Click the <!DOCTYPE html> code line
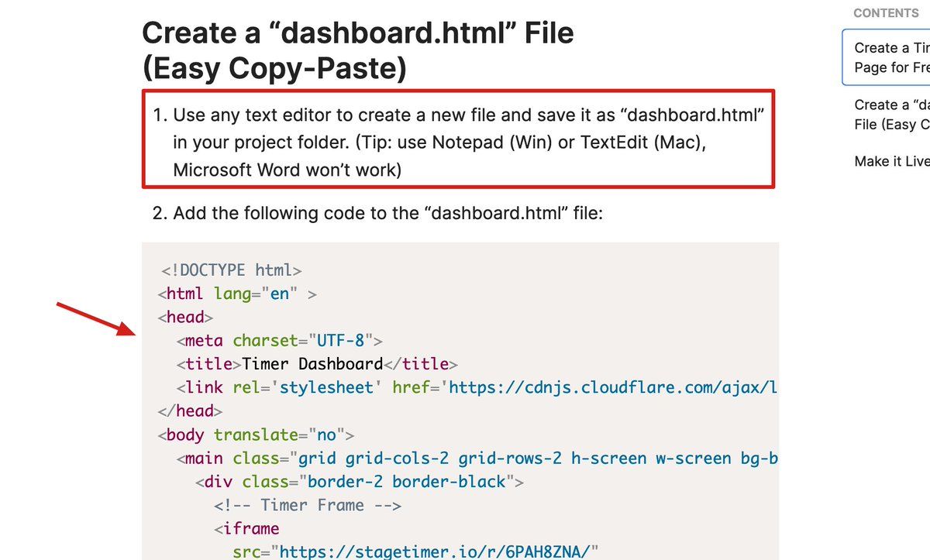 click(231, 270)
